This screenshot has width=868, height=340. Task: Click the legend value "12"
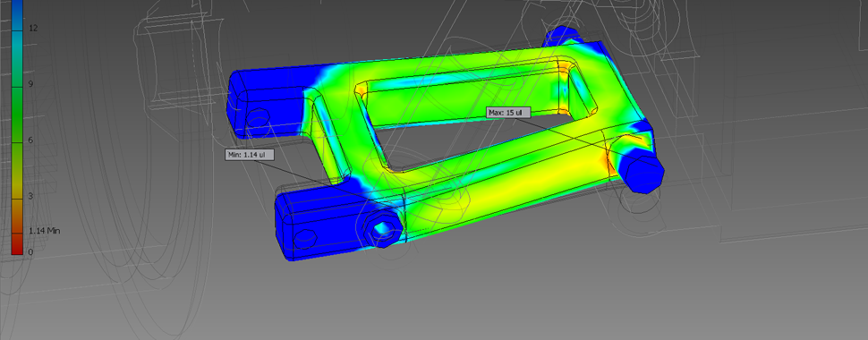click(33, 29)
